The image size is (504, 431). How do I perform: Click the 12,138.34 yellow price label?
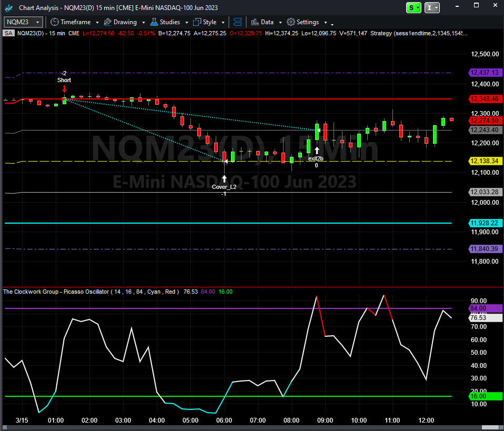point(485,161)
